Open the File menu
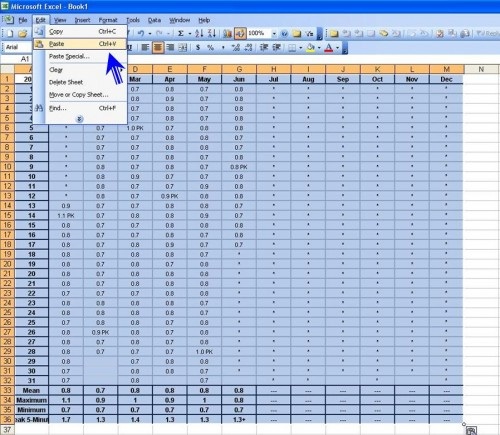The image size is (500, 435). (x=23, y=20)
